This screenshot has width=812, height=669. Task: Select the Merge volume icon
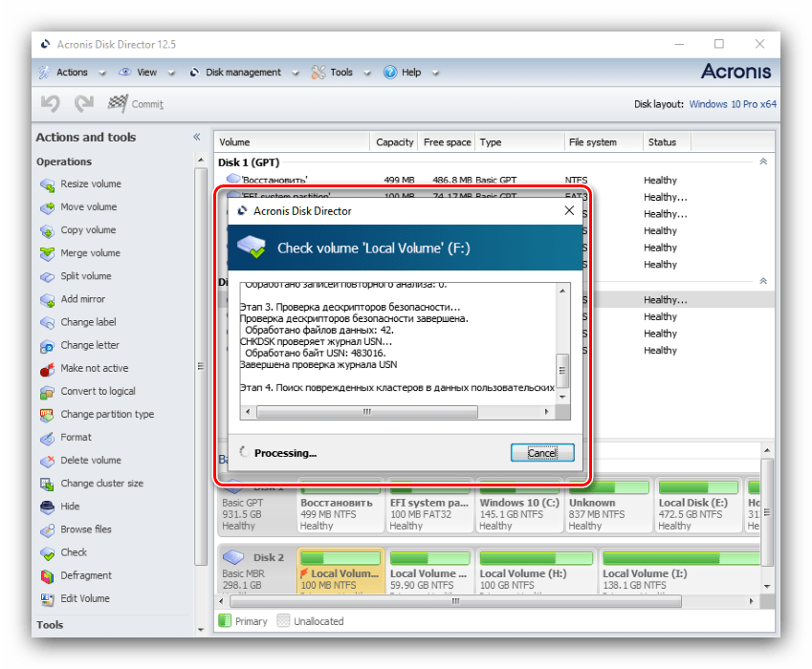[47, 253]
